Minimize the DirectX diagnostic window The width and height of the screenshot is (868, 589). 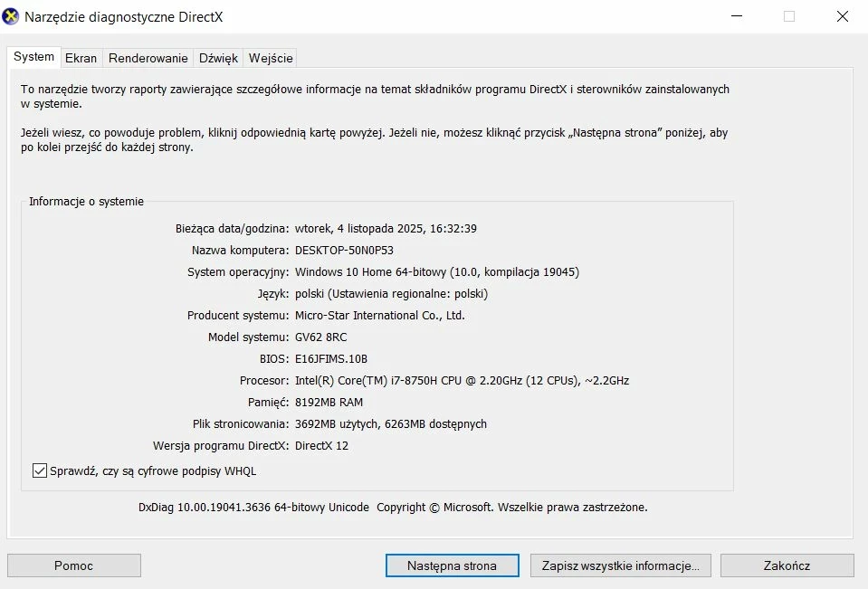tap(736, 16)
